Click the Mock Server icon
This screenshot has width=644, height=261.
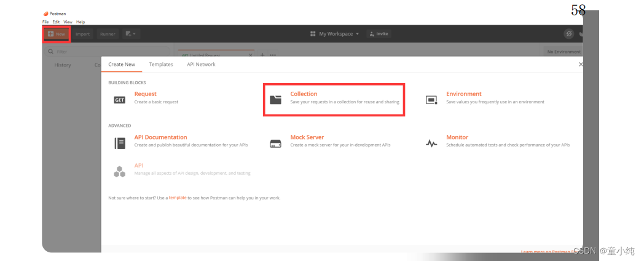click(275, 143)
